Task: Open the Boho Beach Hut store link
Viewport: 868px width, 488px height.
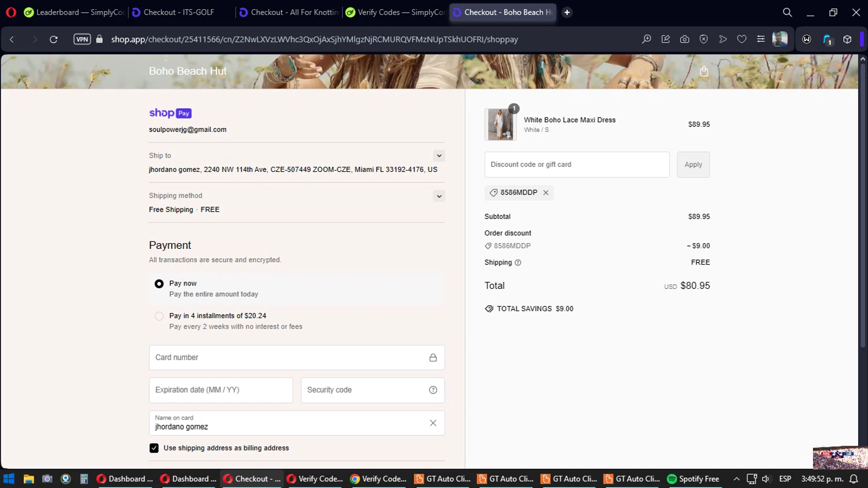Action: tap(187, 71)
